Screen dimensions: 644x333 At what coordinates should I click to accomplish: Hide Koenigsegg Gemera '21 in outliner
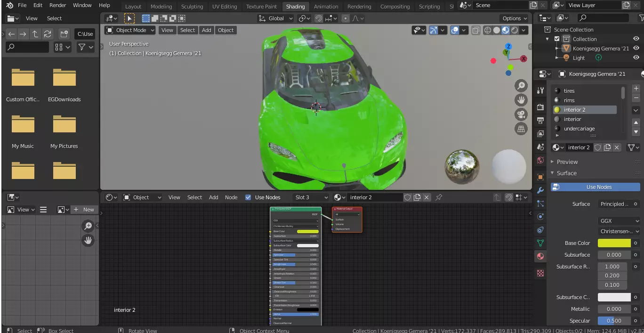pyautogui.click(x=636, y=49)
